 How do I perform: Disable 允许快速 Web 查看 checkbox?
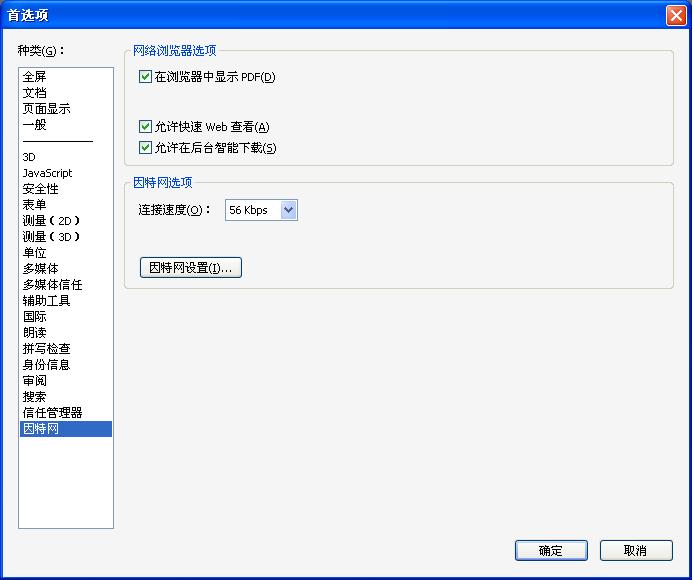[x=145, y=127]
